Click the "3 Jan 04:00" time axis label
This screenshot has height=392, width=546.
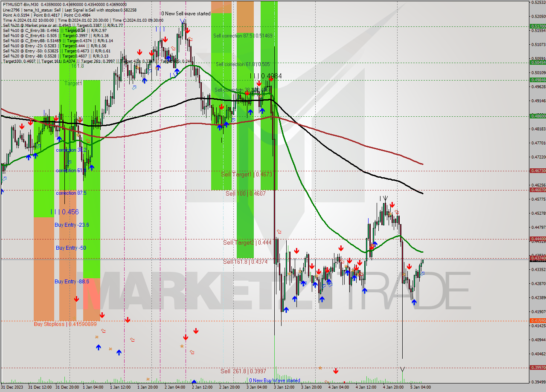click(257, 387)
